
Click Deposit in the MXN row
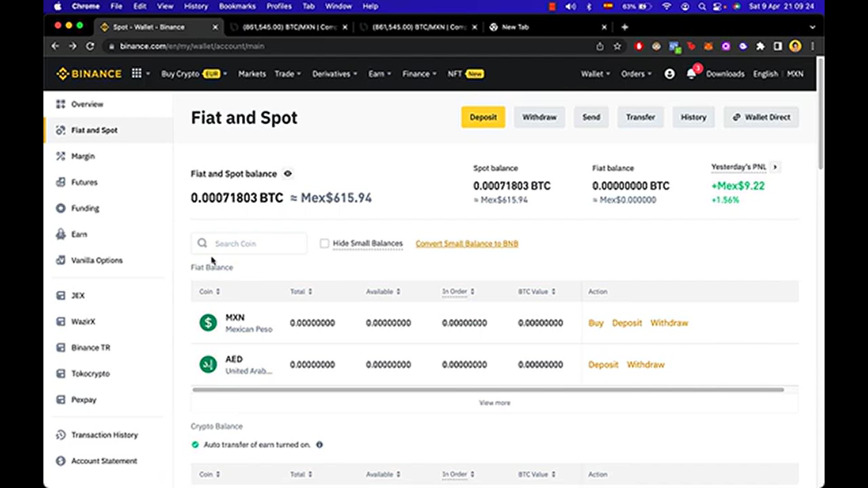pos(627,323)
